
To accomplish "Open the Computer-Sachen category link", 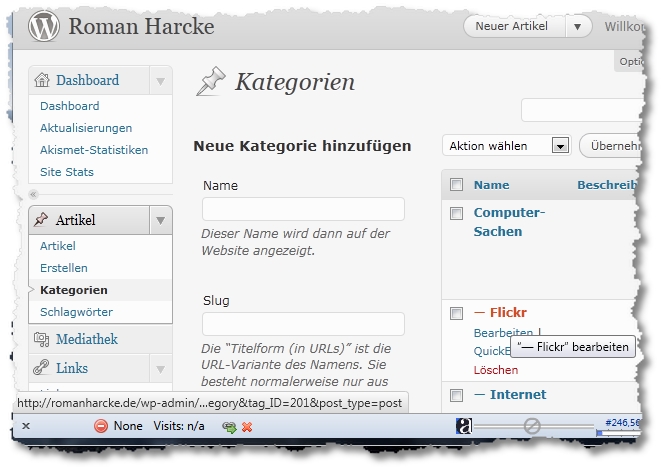I will coord(509,222).
